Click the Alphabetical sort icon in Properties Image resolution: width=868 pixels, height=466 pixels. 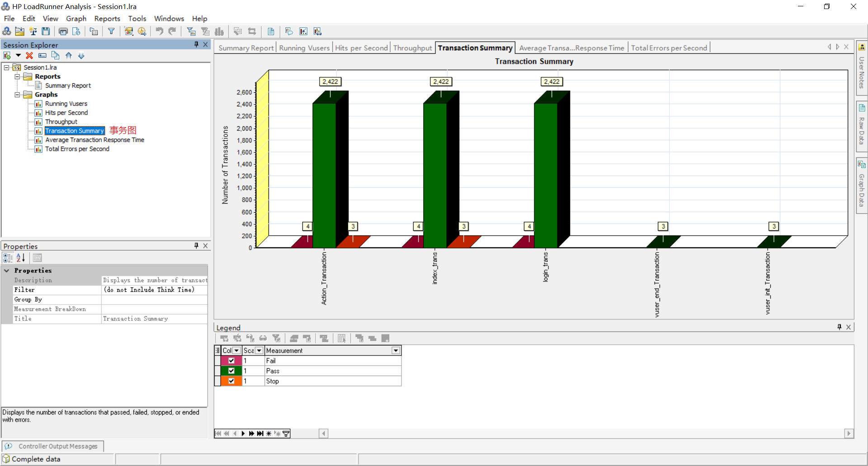(x=21, y=258)
